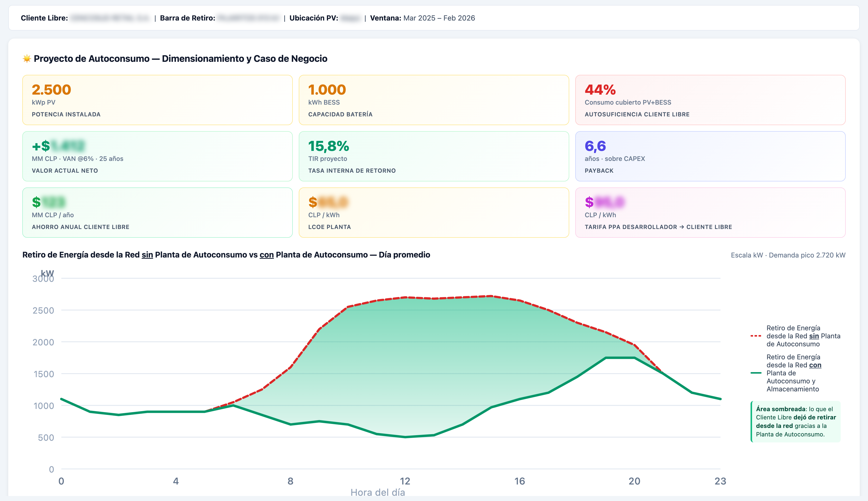Screen dimensions: 868x501
Task: Click the red dashed legend line marker
Action: (756, 336)
